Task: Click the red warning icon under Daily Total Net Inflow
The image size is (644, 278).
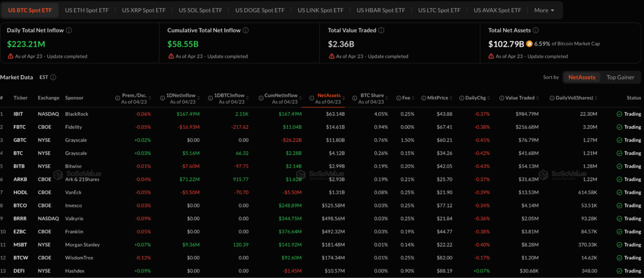Action: (x=11, y=56)
